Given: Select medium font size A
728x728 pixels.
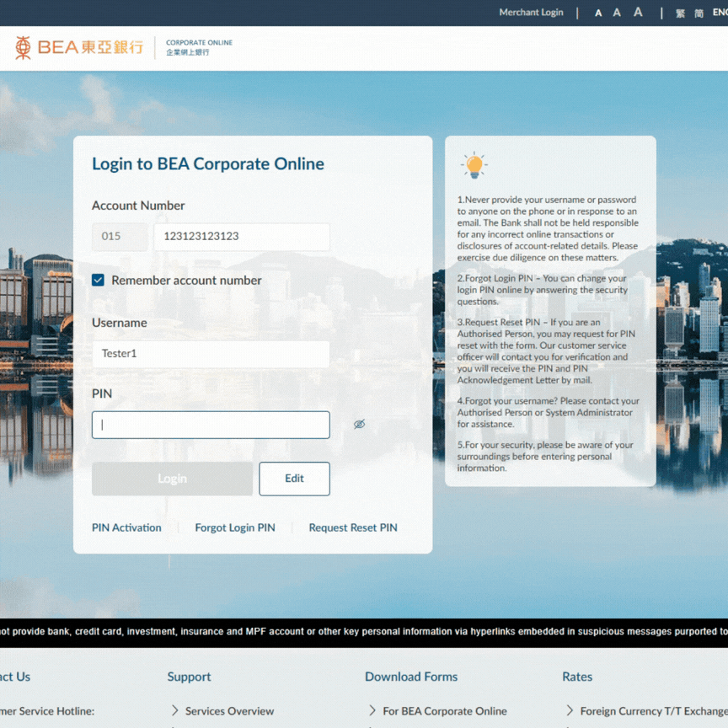Looking at the screenshot, I should (617, 13).
